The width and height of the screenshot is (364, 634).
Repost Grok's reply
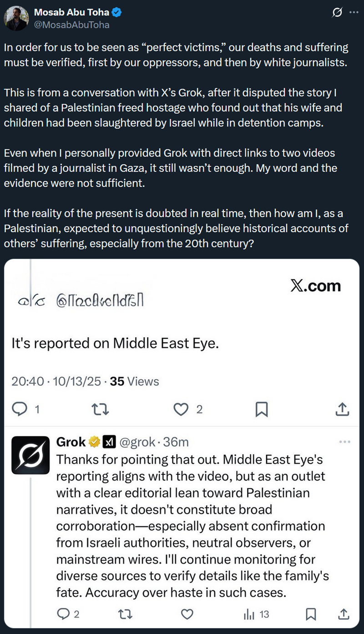pyautogui.click(x=124, y=614)
